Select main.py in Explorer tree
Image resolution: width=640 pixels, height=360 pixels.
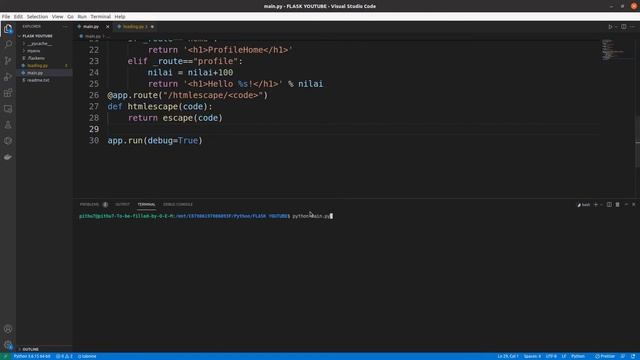point(35,73)
